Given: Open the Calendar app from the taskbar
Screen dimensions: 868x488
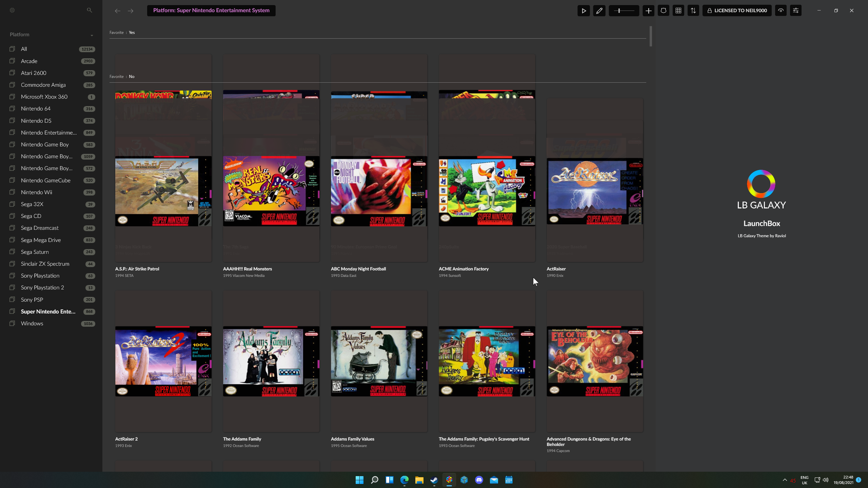Looking at the screenshot, I should coord(509,480).
